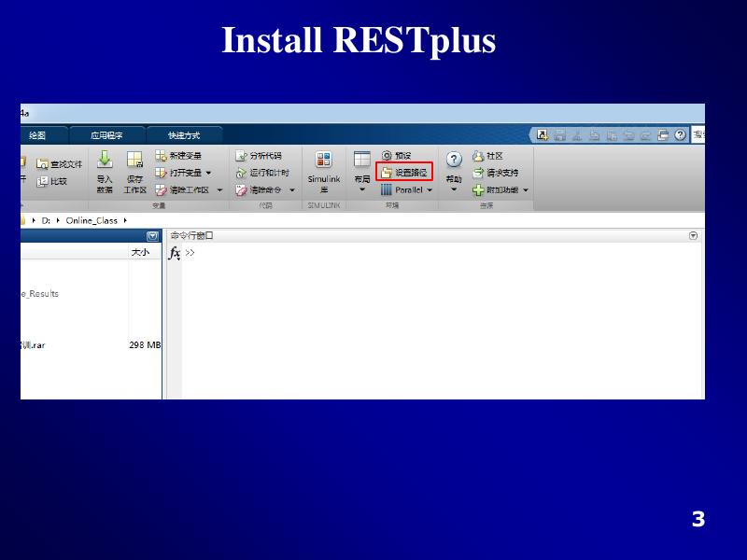
Task: Click Add-Ons (附加功能) plus icon
Action: 478,190
